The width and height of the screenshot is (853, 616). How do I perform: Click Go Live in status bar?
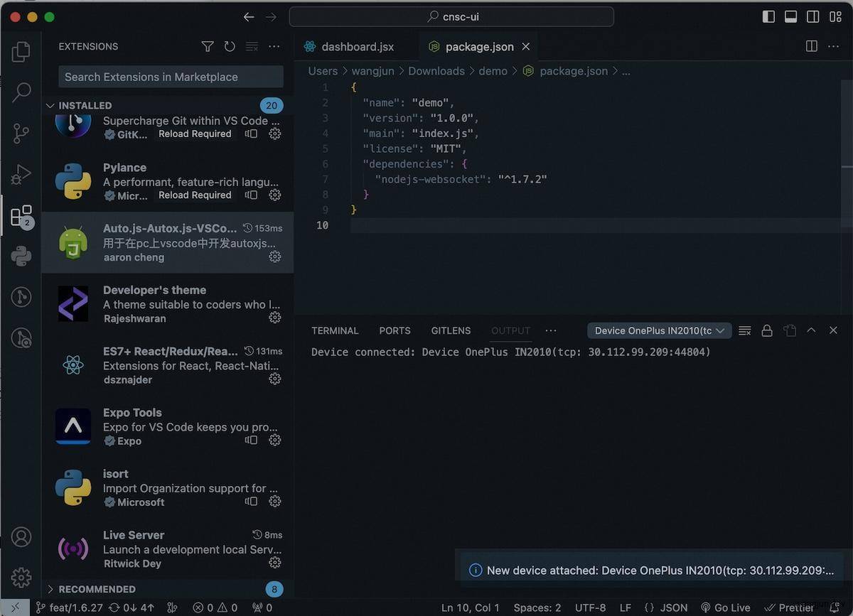click(x=725, y=607)
